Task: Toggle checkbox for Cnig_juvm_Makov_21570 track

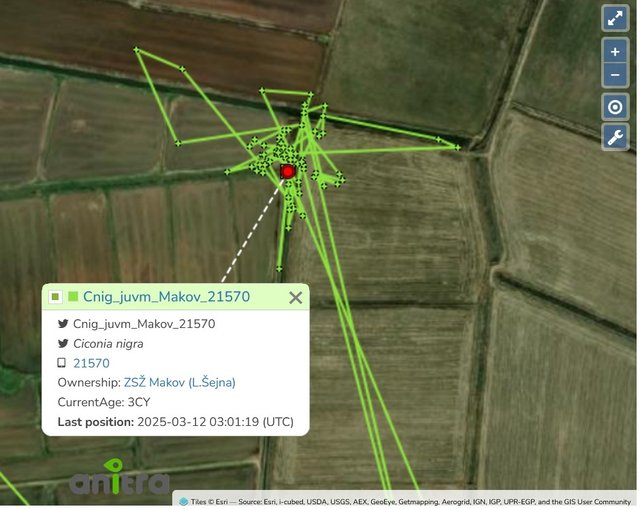Action: pos(56,297)
